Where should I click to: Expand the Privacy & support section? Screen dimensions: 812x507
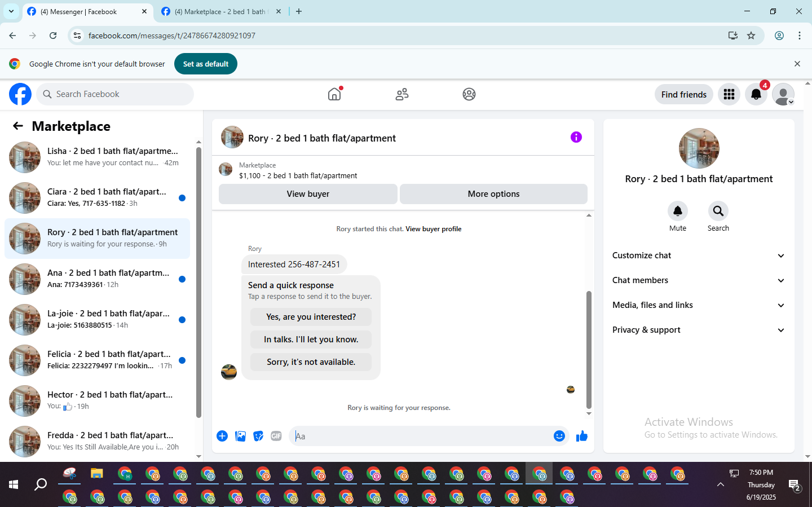(x=699, y=330)
